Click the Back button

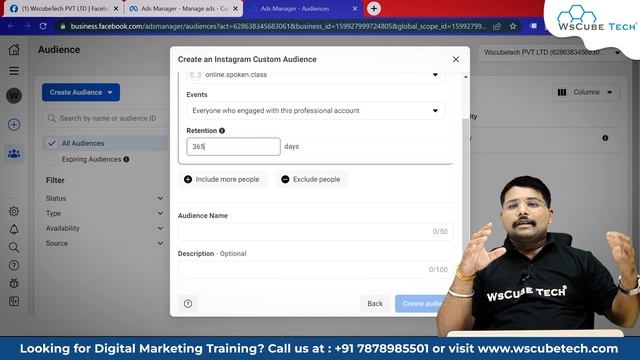[x=375, y=304]
